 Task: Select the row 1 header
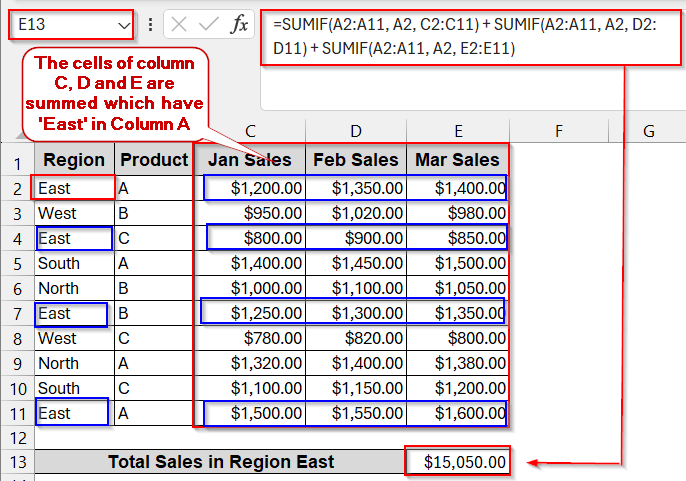[x=17, y=160]
